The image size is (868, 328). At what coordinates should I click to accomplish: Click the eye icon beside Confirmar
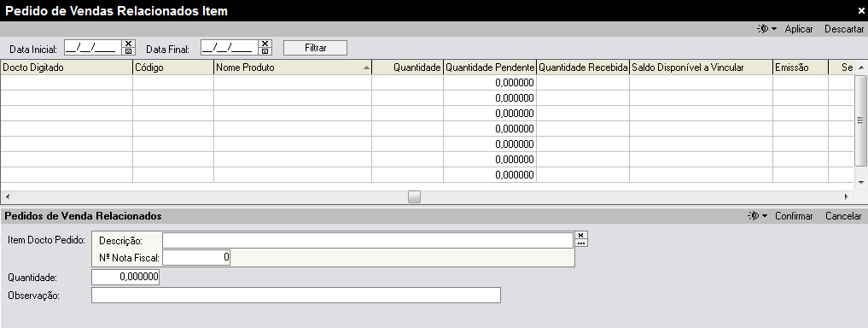tap(753, 216)
